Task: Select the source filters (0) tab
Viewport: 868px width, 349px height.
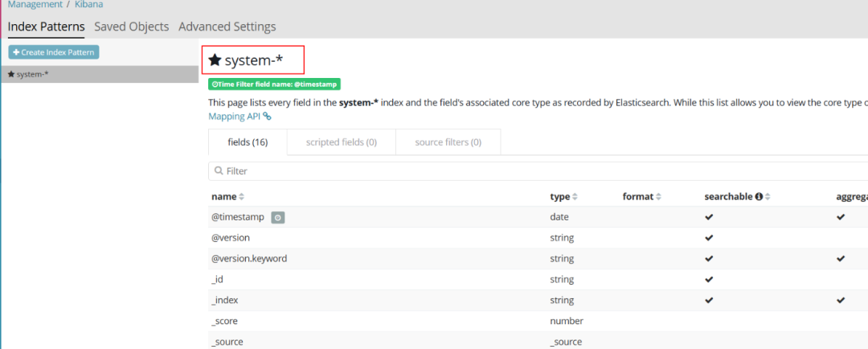Action: 448,142
